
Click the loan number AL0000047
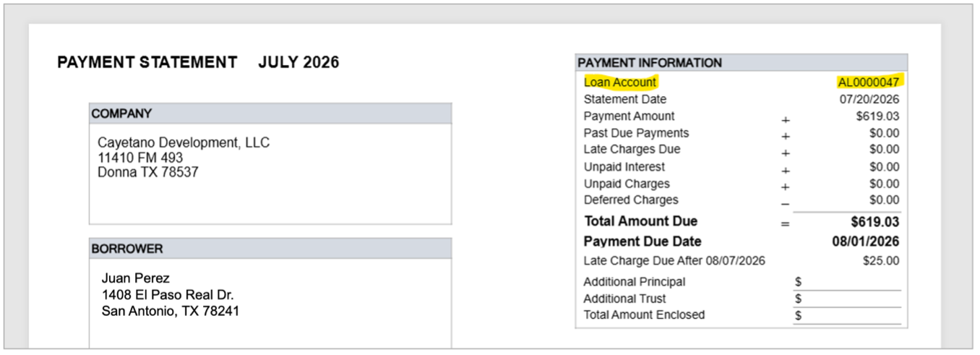point(869,82)
